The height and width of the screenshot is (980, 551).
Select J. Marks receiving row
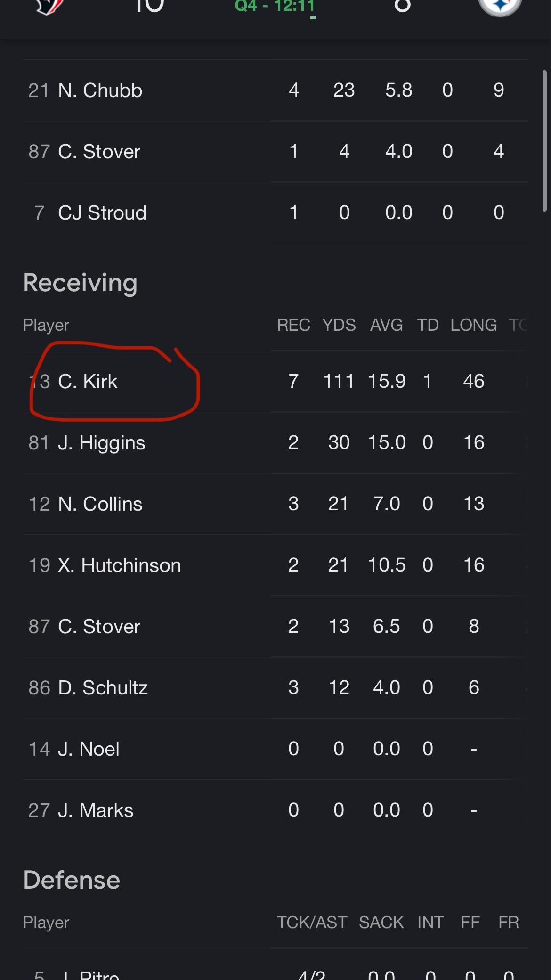point(275,810)
